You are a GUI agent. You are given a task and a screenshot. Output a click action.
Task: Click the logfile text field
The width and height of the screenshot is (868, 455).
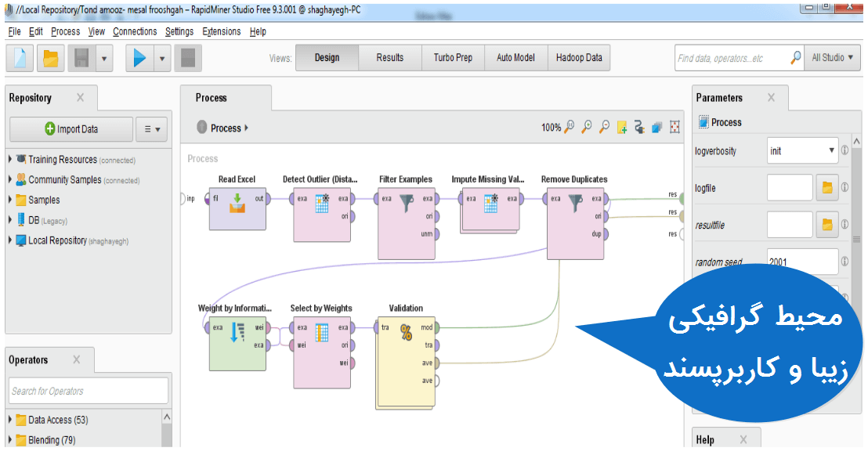point(790,188)
